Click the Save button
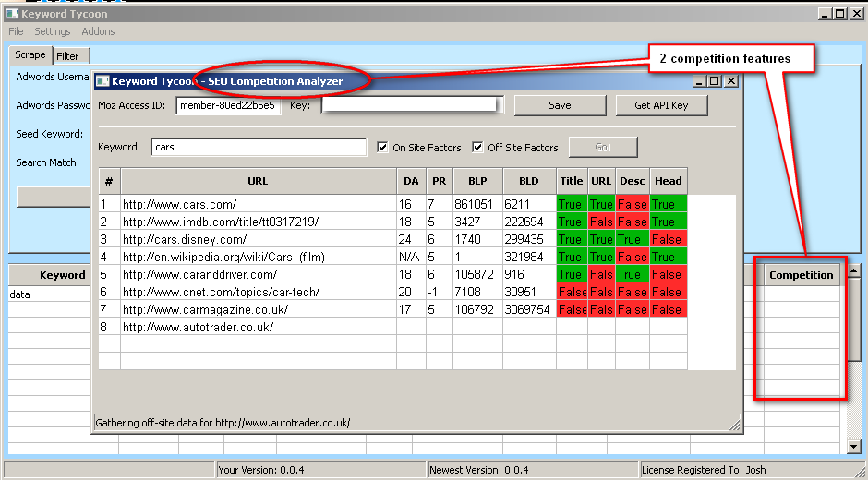 pyautogui.click(x=560, y=105)
